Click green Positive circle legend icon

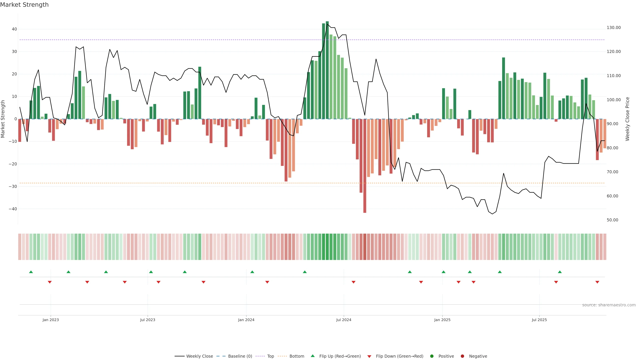[x=432, y=356]
